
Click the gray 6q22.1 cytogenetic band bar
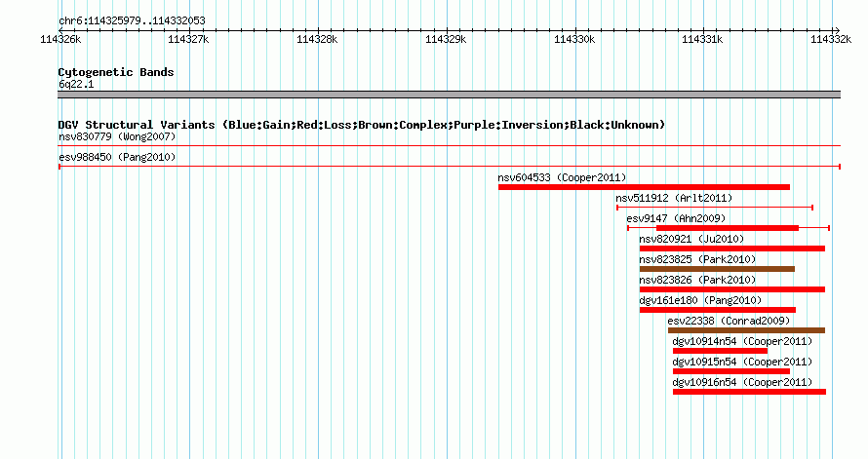[449, 95]
